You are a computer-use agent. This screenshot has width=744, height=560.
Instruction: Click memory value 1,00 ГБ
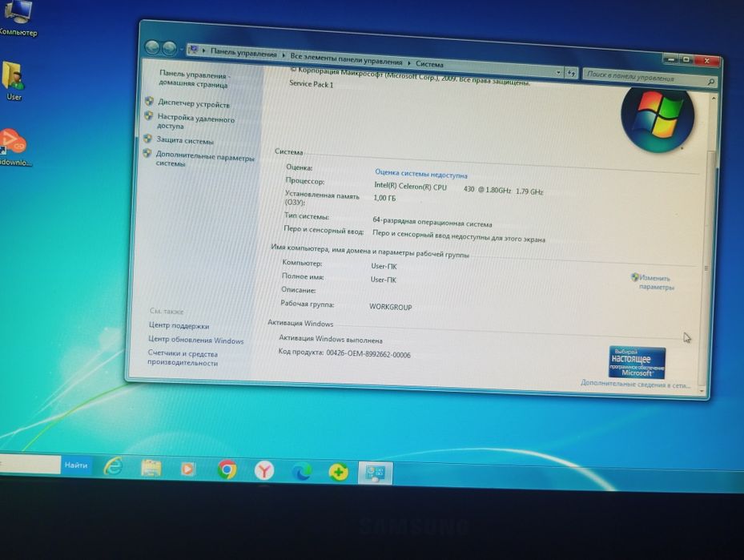[384, 198]
